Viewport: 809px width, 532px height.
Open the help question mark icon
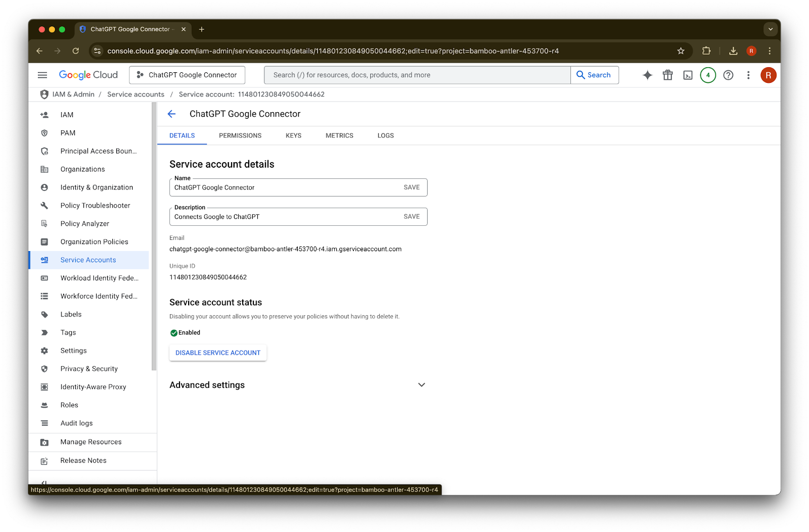(728, 75)
